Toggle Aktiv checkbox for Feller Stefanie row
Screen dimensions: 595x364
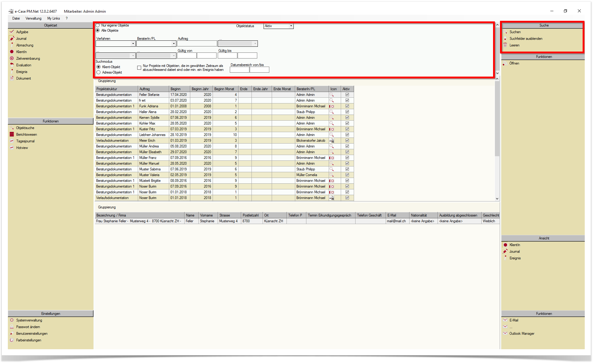coord(347,95)
